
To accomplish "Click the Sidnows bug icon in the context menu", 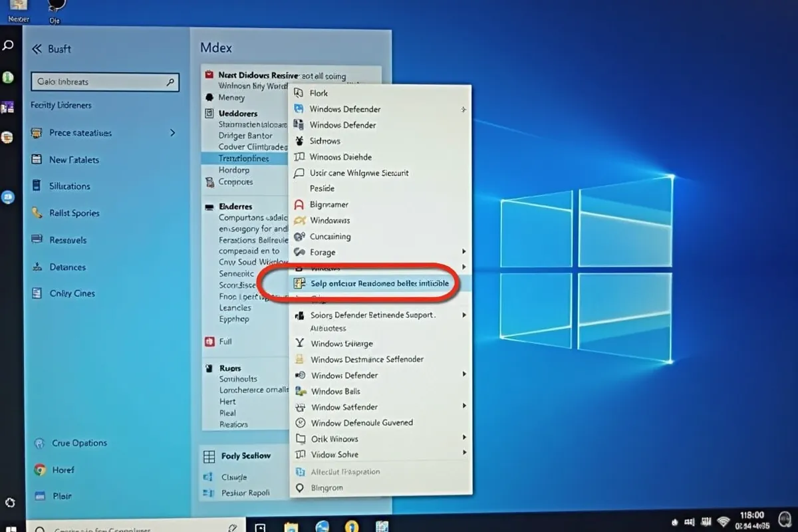I will coord(299,141).
